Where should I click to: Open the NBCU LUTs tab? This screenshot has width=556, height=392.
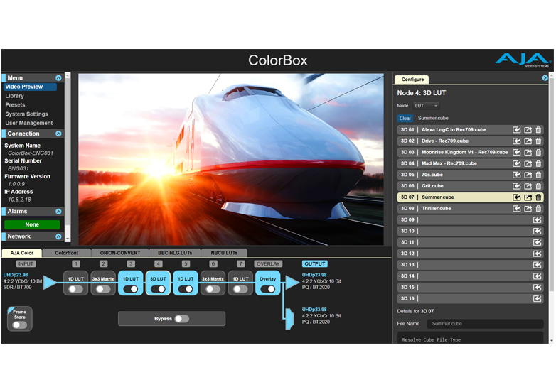224,253
